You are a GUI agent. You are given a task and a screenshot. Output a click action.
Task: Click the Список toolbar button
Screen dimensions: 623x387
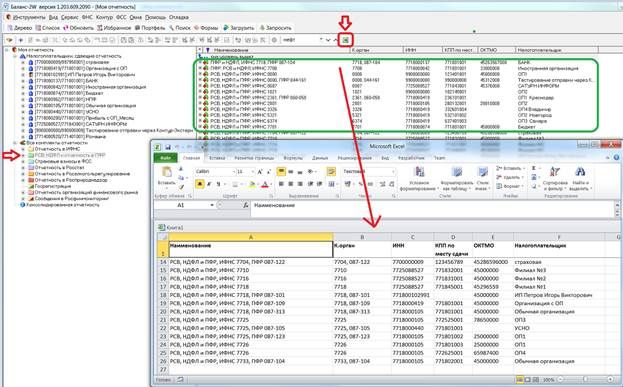pos(47,28)
